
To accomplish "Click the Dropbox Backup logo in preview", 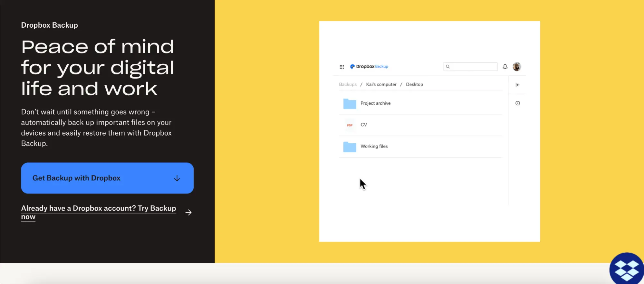I will coord(369,66).
